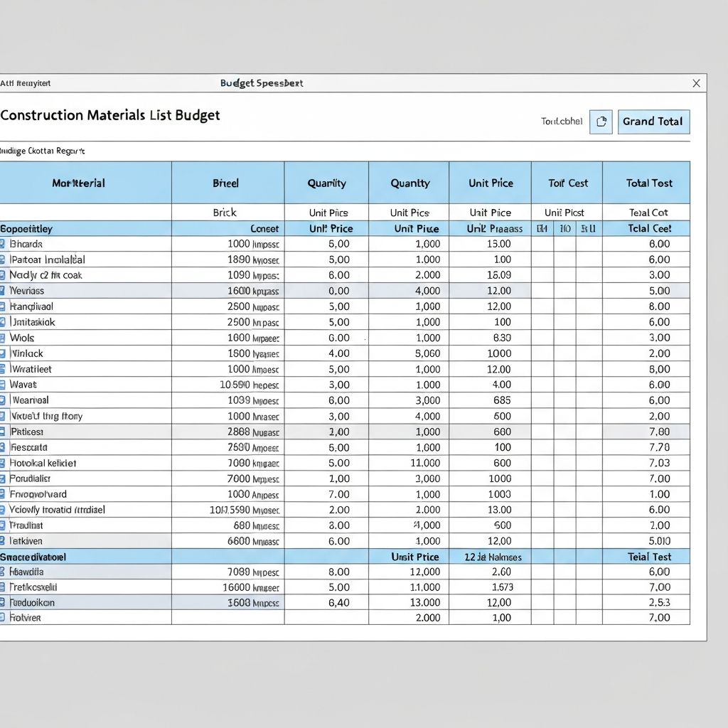Check the box next to Fotvirer
Viewport: 728px width, 728px height.
pos(3,618)
